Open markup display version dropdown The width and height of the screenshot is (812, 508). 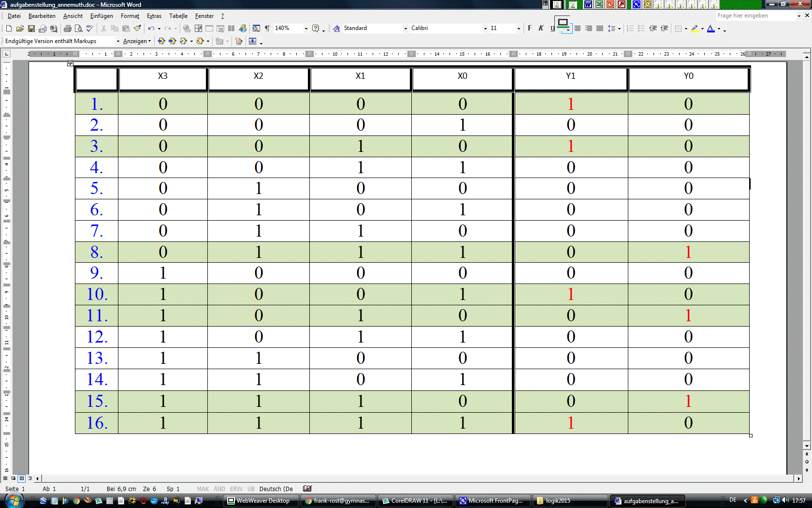118,41
